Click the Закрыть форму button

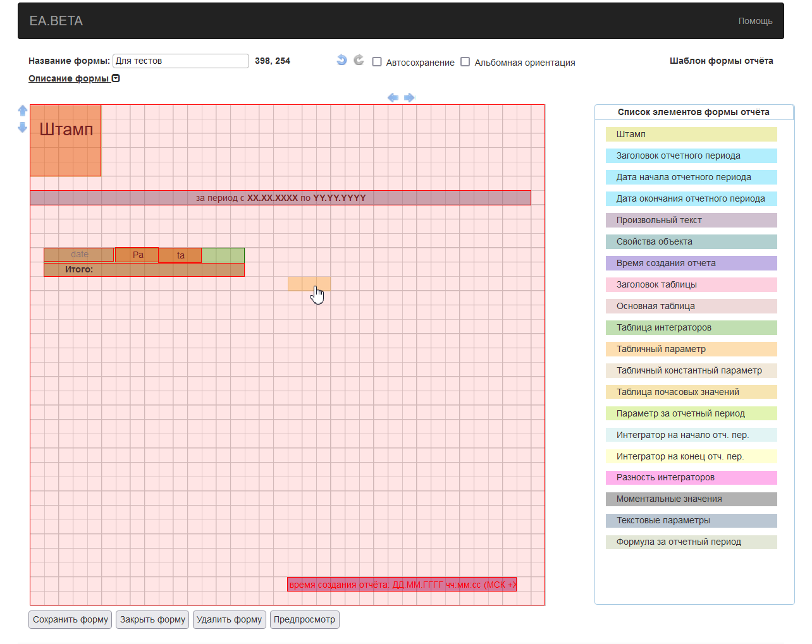pos(152,619)
